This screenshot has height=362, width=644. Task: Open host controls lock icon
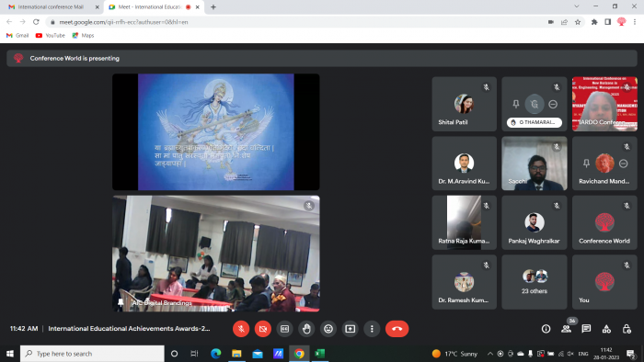pos(627,329)
